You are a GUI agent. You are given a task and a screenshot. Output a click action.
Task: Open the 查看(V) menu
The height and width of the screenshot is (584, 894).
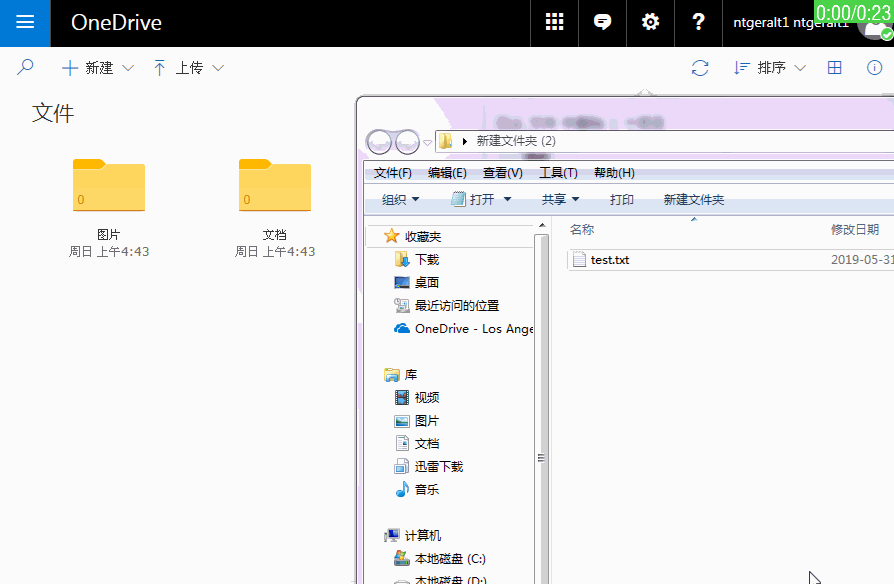click(502, 173)
